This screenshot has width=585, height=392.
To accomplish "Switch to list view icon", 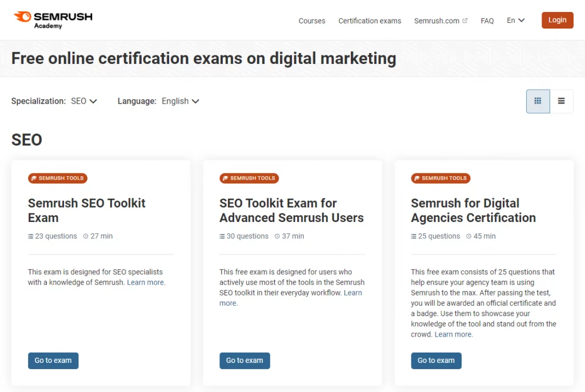I will [x=561, y=101].
